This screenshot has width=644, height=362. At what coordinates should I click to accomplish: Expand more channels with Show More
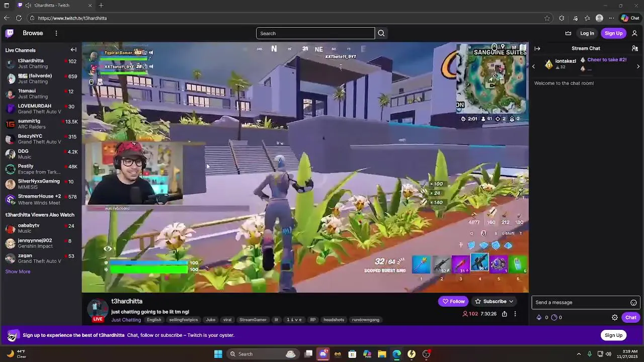pyautogui.click(x=18, y=271)
